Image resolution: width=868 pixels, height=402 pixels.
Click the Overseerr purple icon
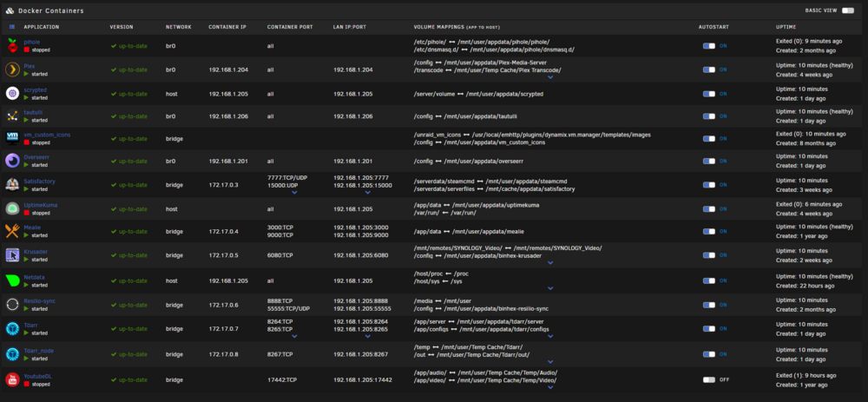tap(12, 161)
